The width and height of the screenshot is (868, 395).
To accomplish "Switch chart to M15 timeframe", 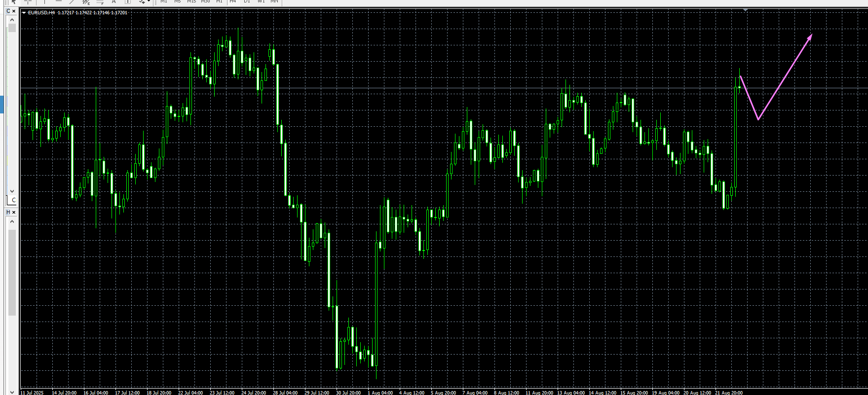I will pyautogui.click(x=191, y=1).
